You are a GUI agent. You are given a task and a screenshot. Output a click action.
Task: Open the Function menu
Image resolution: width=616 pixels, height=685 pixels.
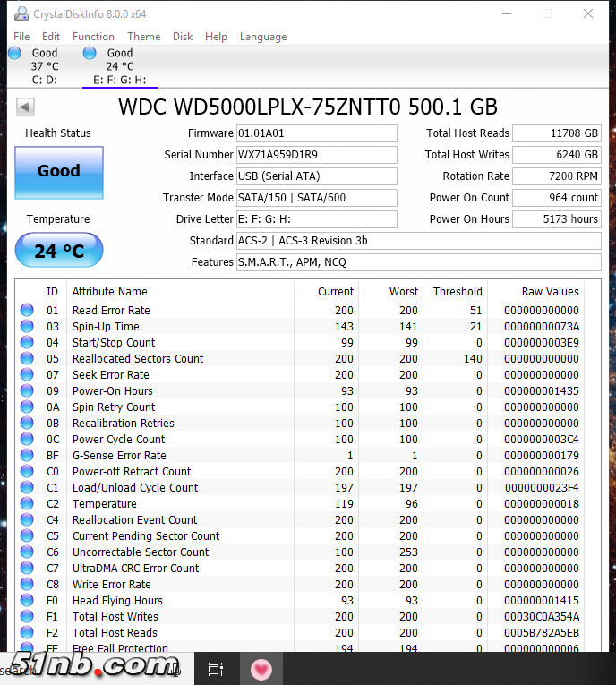point(93,37)
